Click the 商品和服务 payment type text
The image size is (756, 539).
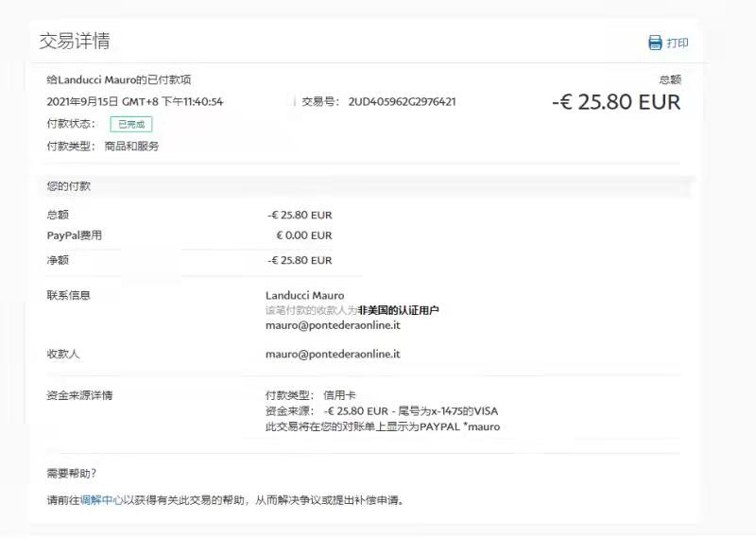[131, 146]
